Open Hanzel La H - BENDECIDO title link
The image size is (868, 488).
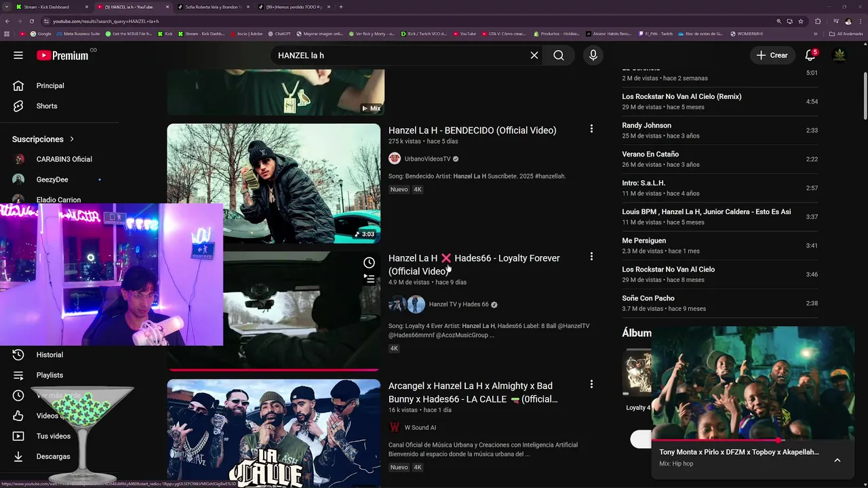tap(472, 130)
